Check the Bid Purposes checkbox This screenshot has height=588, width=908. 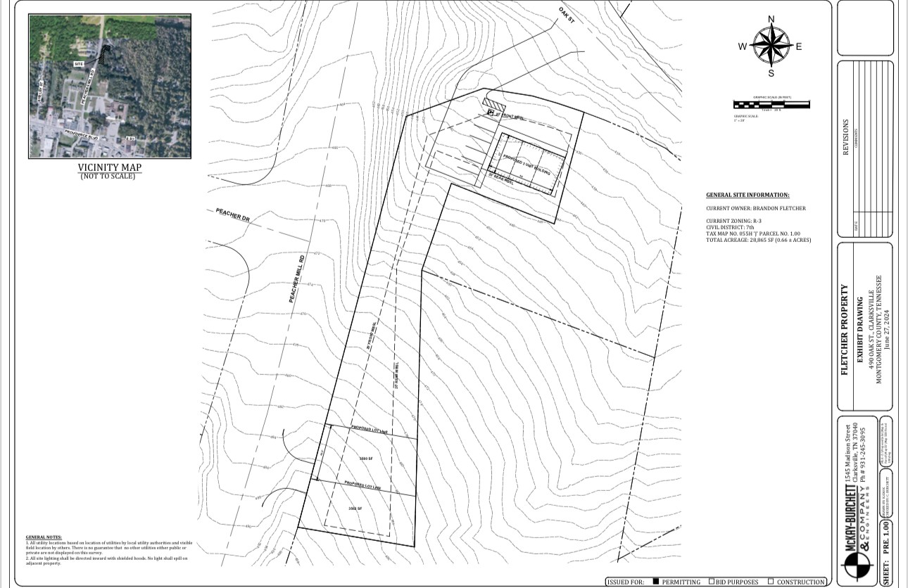pyautogui.click(x=712, y=582)
